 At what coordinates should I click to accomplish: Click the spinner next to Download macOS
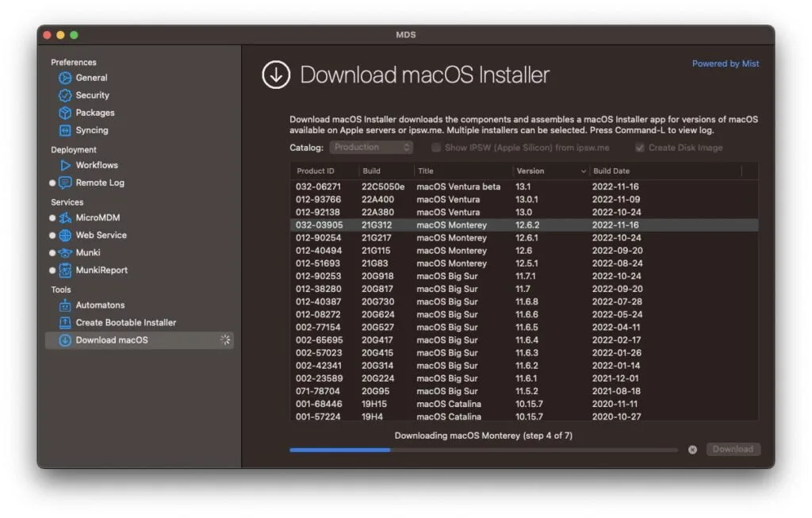(x=224, y=340)
